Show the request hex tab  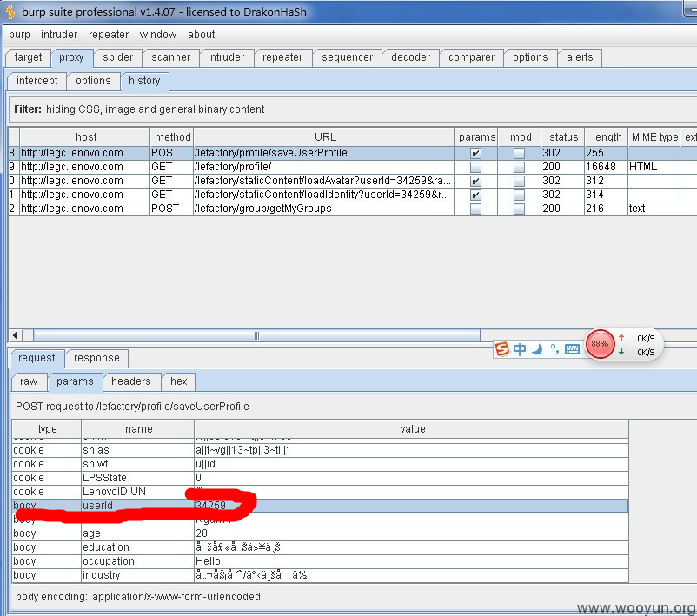click(178, 381)
